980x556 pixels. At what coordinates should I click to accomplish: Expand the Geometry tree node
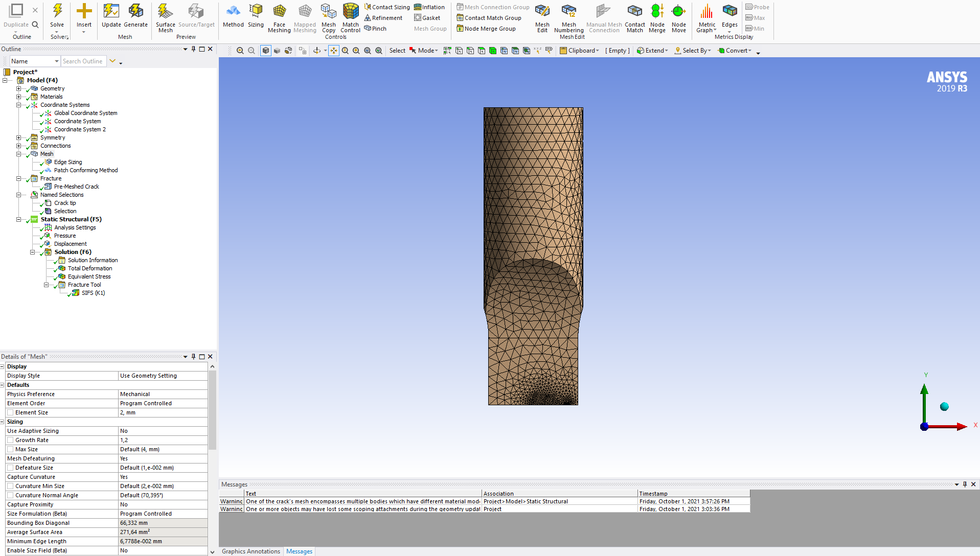tap(19, 88)
